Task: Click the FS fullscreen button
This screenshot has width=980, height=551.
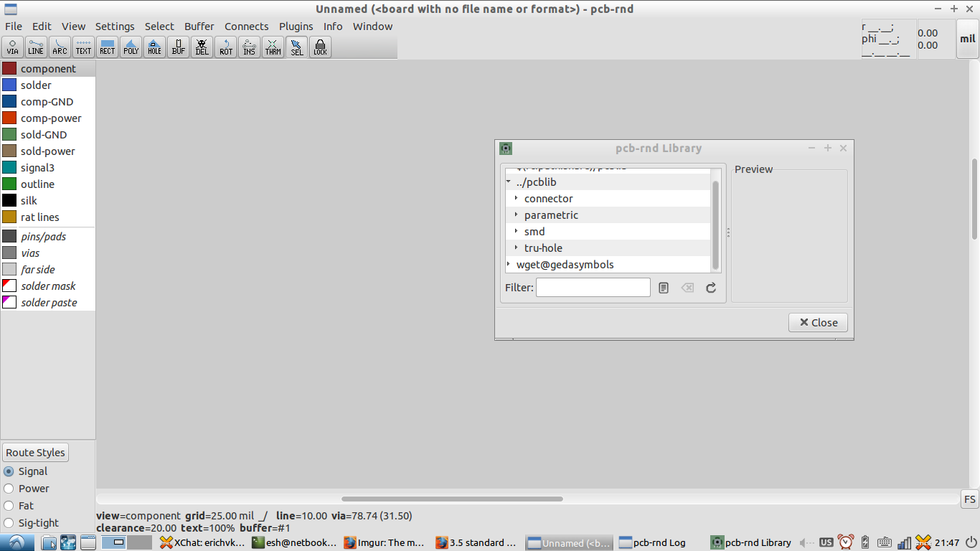Action: tap(969, 499)
